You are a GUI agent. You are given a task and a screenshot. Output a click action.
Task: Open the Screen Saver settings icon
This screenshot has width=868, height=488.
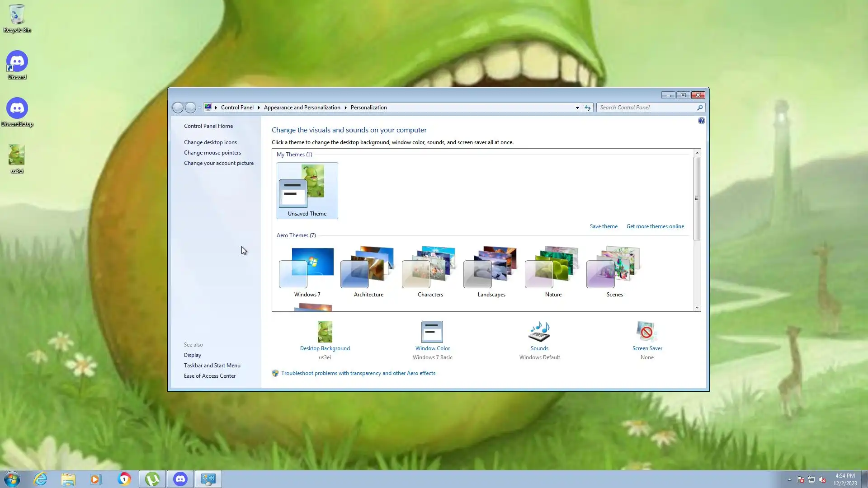pyautogui.click(x=646, y=332)
